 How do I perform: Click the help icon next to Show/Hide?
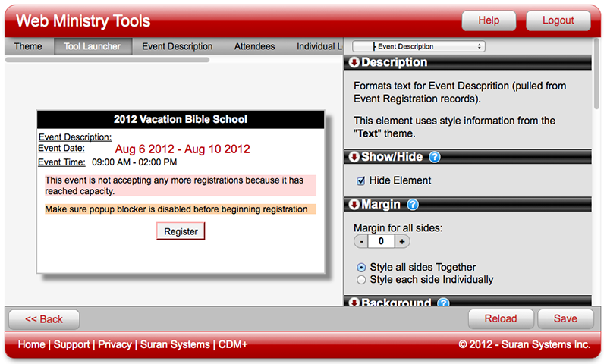(435, 157)
